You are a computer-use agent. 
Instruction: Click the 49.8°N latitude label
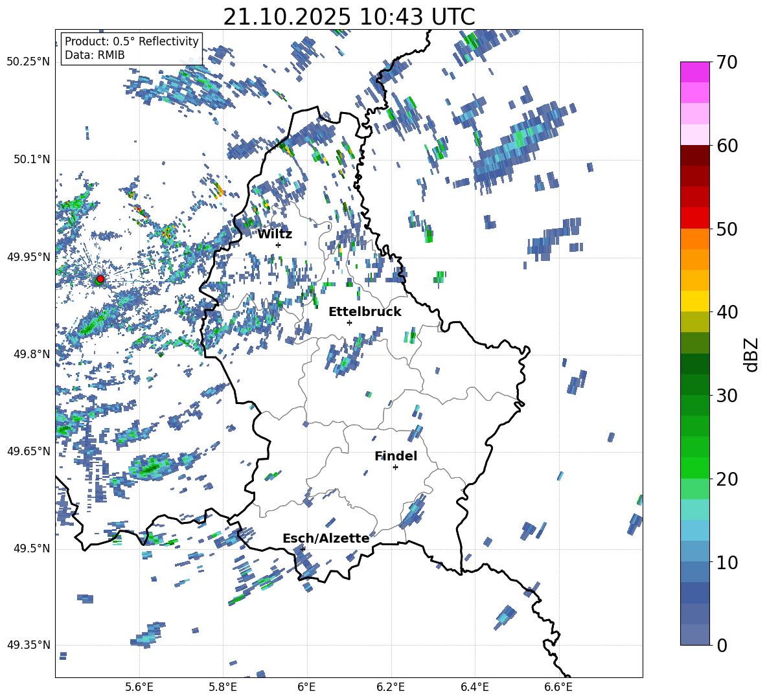pos(31,354)
